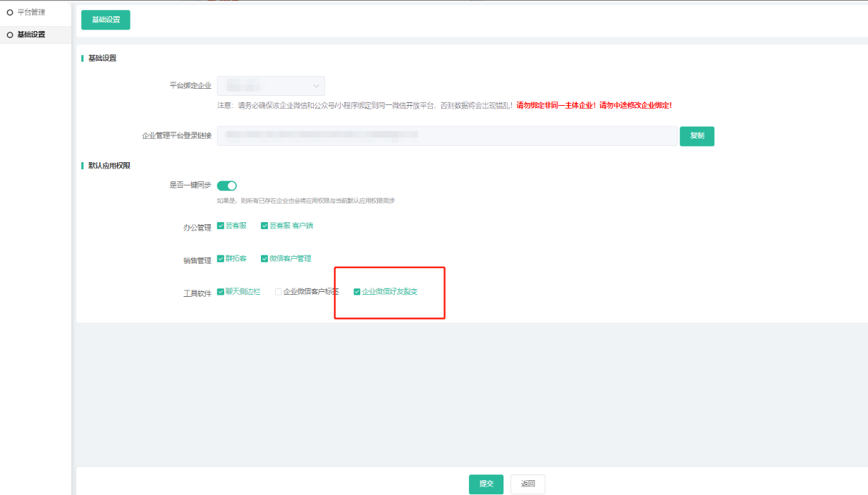
Task: Disable the 群拓客 permission checkbox
Action: click(x=221, y=259)
